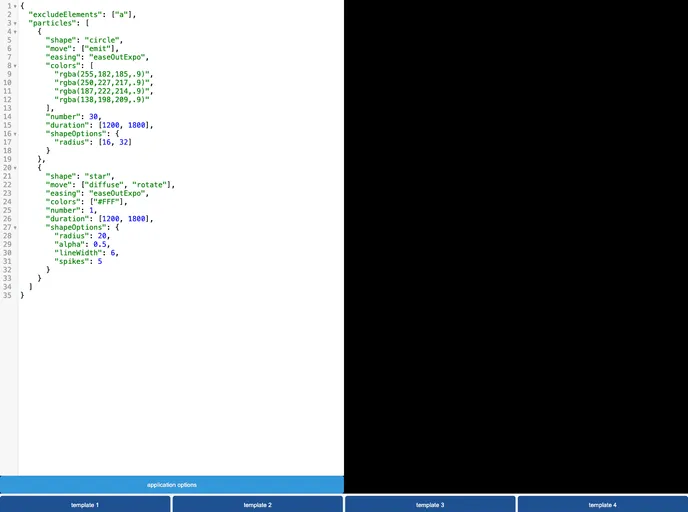Switch to template 2
Image resolution: width=688 pixels, height=512 pixels.
(x=257, y=505)
